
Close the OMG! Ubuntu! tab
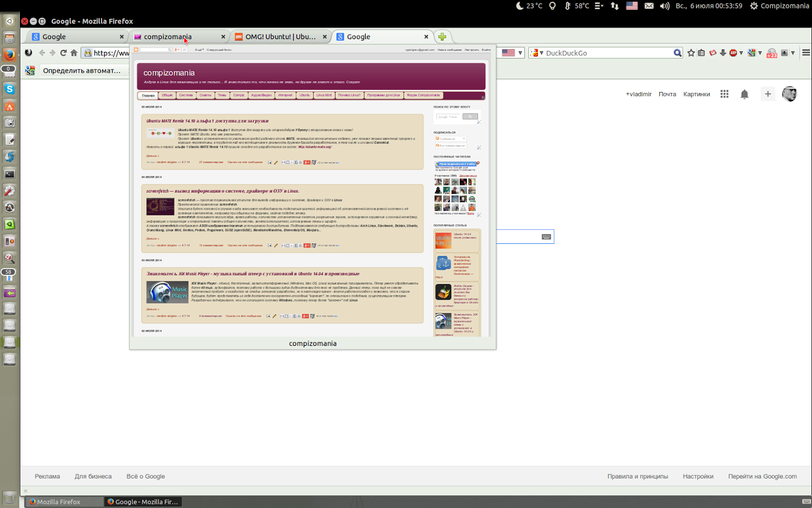pos(324,37)
